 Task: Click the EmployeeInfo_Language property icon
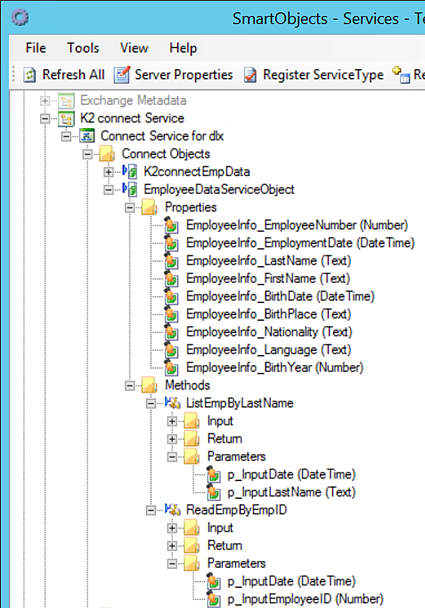click(171, 350)
